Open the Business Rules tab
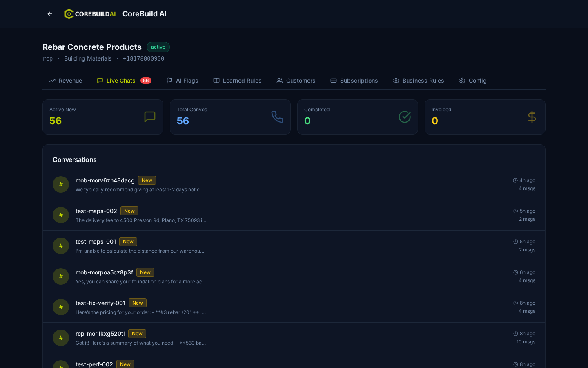Viewport: 588px width, 368px height. [x=419, y=81]
